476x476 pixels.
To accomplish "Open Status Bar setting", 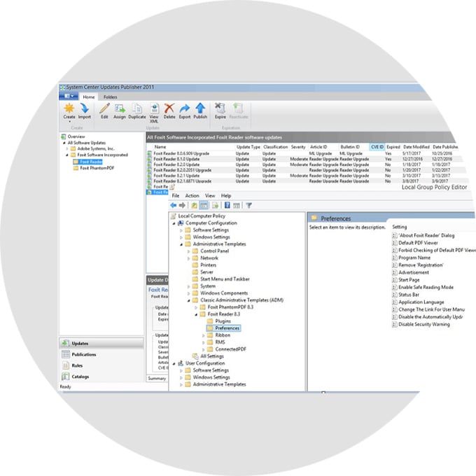I will 409,295.
